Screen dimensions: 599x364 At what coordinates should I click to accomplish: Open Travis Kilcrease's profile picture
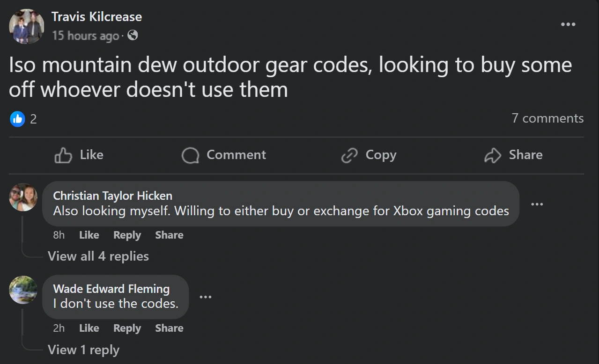pyautogui.click(x=26, y=26)
